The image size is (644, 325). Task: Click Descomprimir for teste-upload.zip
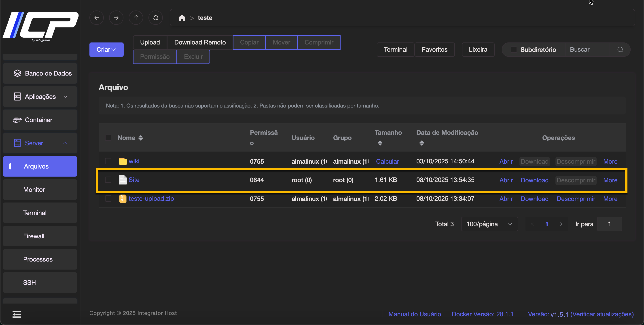pyautogui.click(x=576, y=199)
